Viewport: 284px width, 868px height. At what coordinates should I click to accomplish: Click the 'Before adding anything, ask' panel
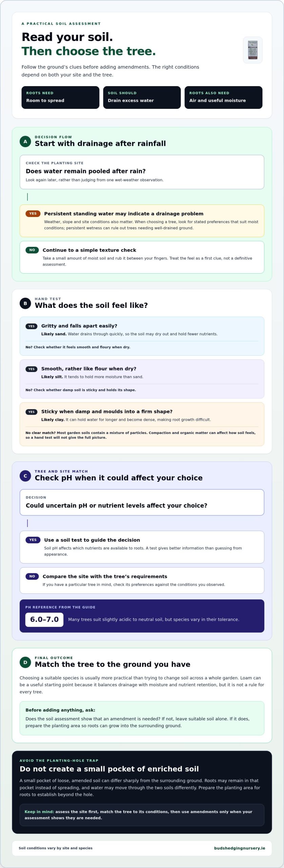click(142, 718)
